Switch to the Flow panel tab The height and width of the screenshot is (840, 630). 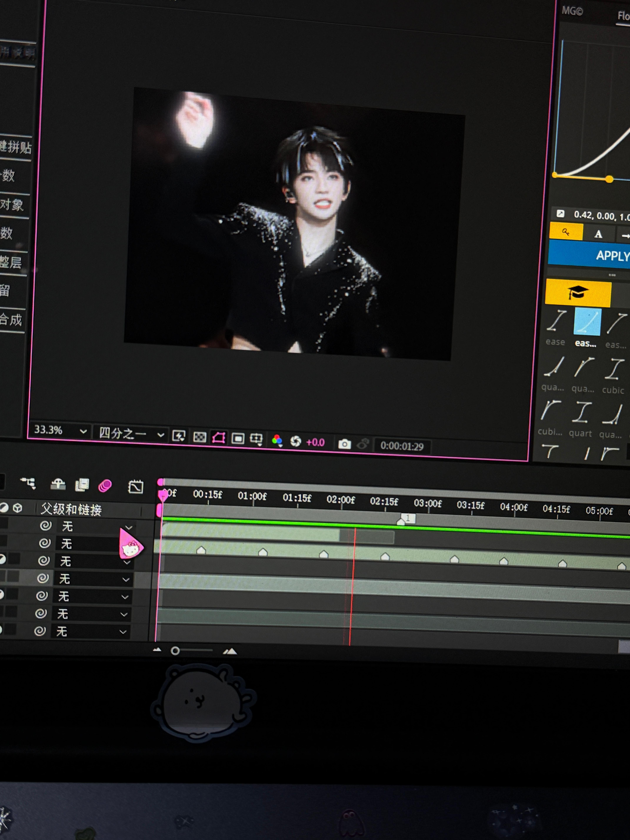pyautogui.click(x=623, y=16)
